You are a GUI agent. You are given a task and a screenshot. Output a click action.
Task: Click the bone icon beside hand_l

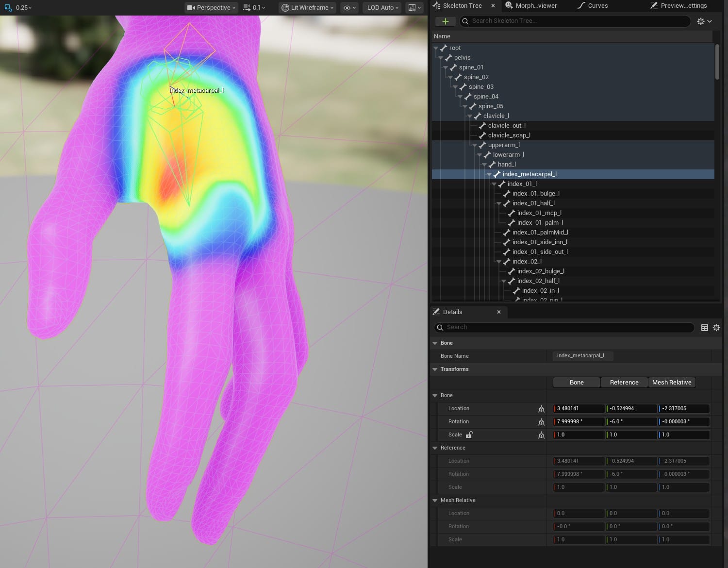point(492,165)
